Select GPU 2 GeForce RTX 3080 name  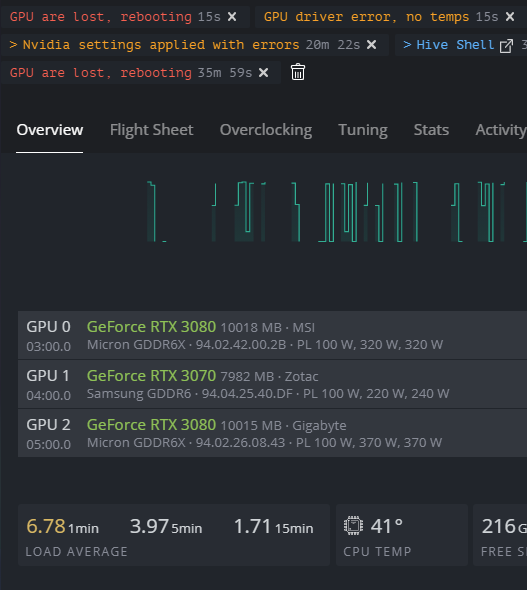[151, 424]
